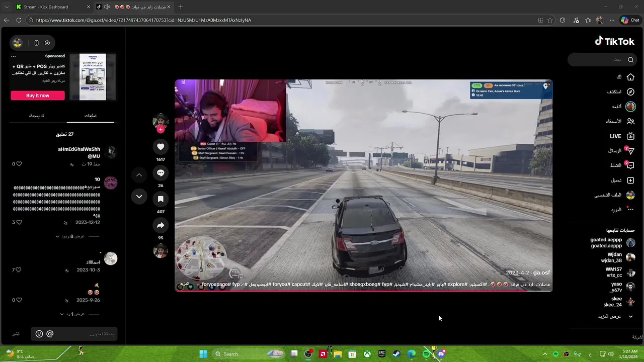
Task: Open followed account Wjdan wjdan_38
Action: (x=618, y=257)
